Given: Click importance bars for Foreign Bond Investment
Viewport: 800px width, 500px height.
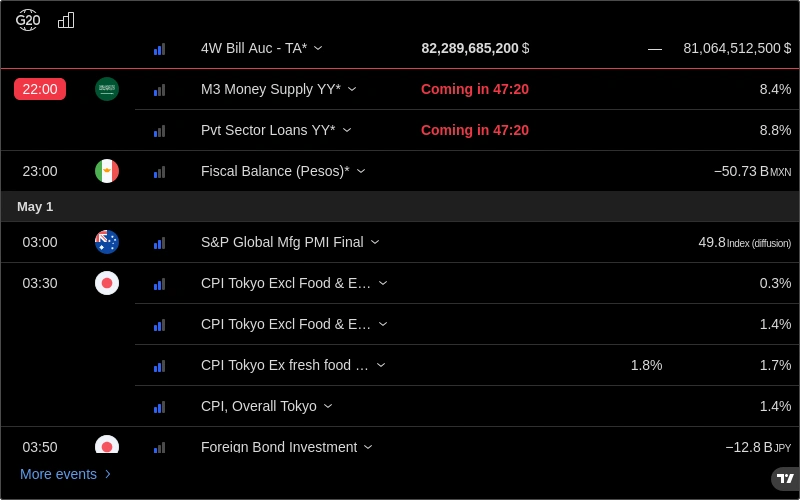Looking at the screenshot, I should [159, 447].
